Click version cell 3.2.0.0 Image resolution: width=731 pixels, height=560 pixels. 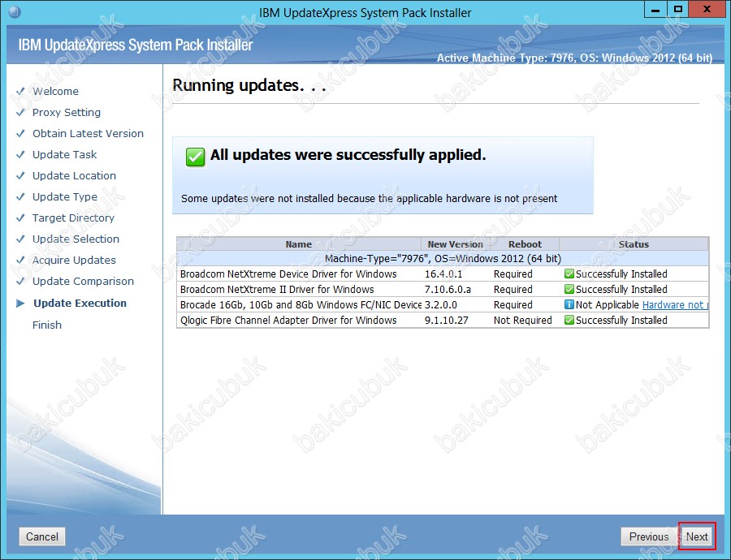point(440,304)
